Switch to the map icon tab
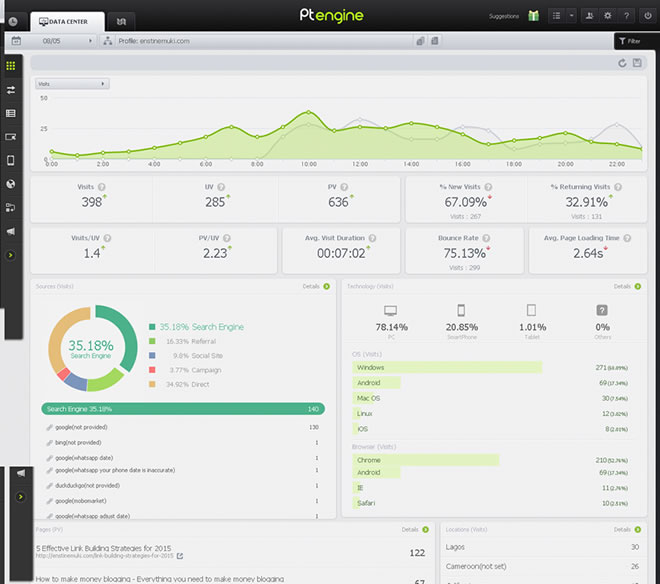 [x=121, y=21]
